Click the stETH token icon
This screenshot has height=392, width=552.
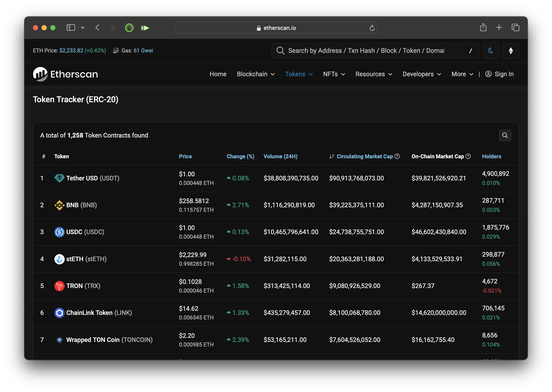pos(59,259)
